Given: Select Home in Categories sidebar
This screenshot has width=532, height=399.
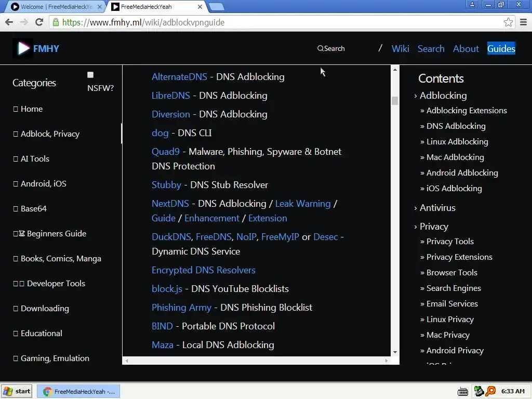Looking at the screenshot, I should [28, 109].
